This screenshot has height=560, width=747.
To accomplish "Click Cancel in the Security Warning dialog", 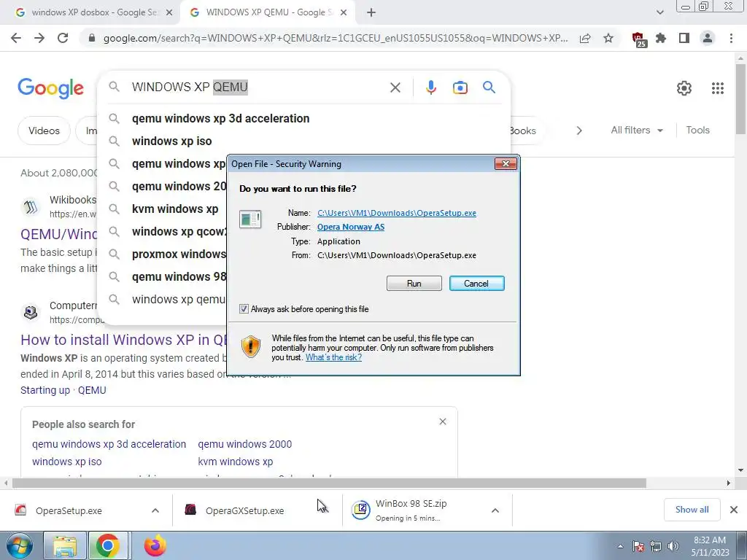I will (x=476, y=284).
